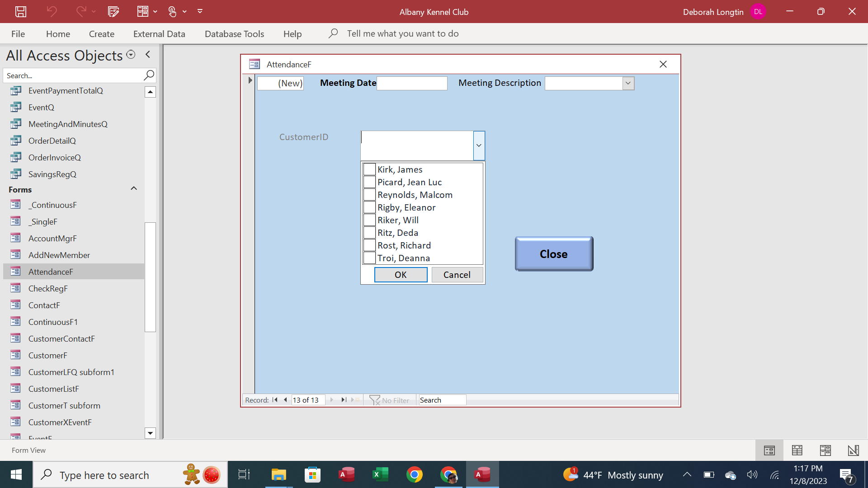Click the Save icon in the title bar
This screenshot has height=488, width=868.
click(21, 12)
